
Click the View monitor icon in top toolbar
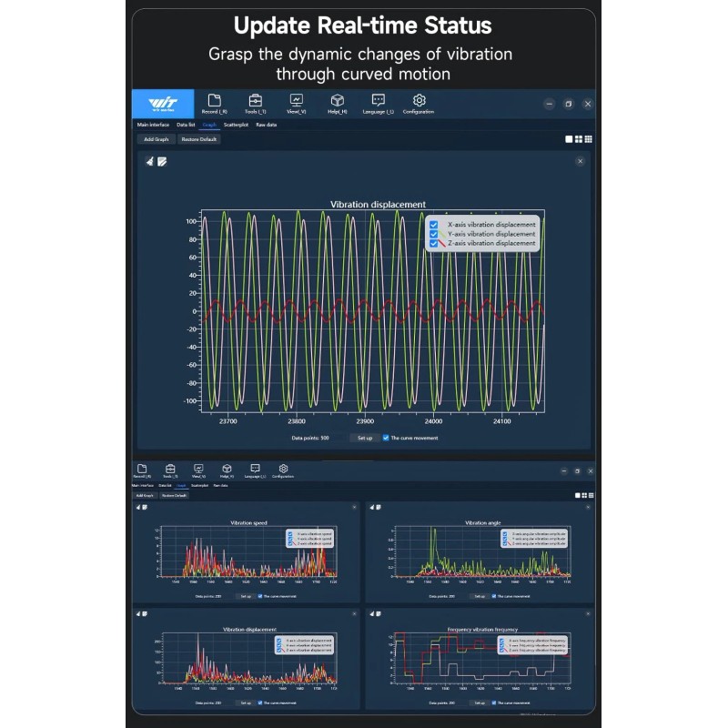pos(296,101)
